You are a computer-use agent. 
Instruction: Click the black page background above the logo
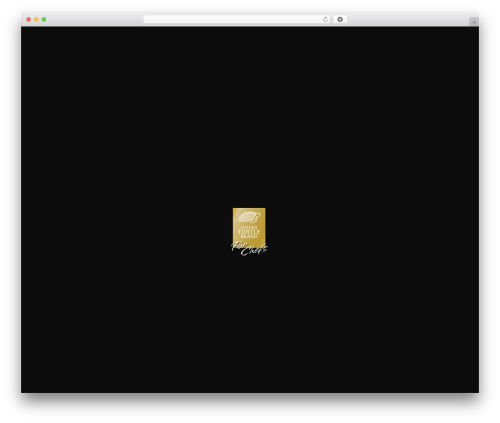click(x=249, y=117)
